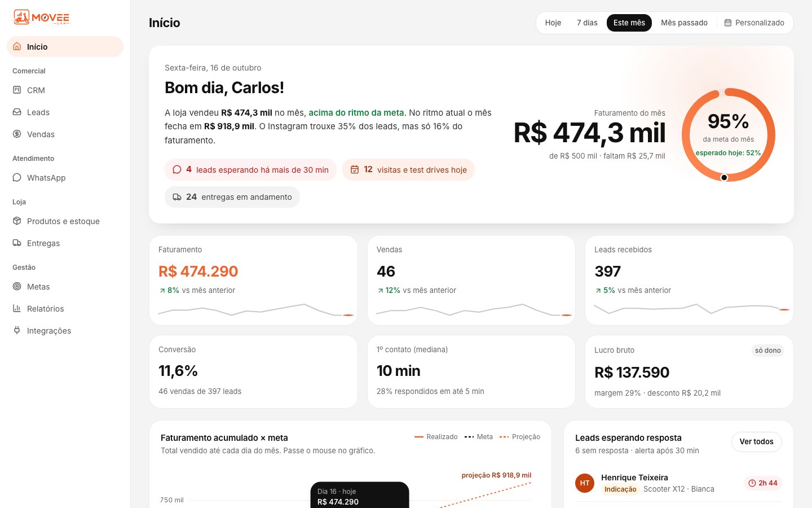Screen dimensions: 812x508
Task: Click the projeção R$ 918,9 mil label
Action: [496, 475]
